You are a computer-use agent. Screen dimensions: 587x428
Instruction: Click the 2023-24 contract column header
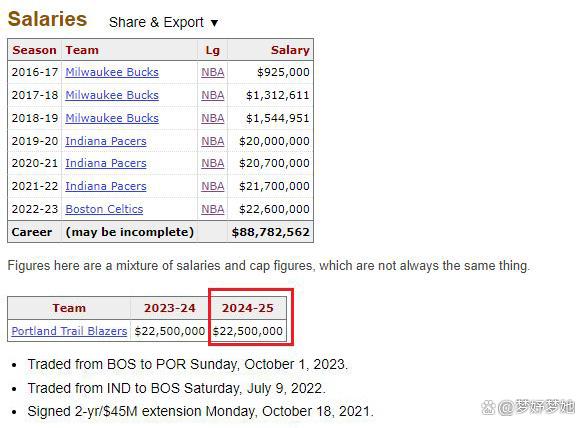pyautogui.click(x=170, y=308)
